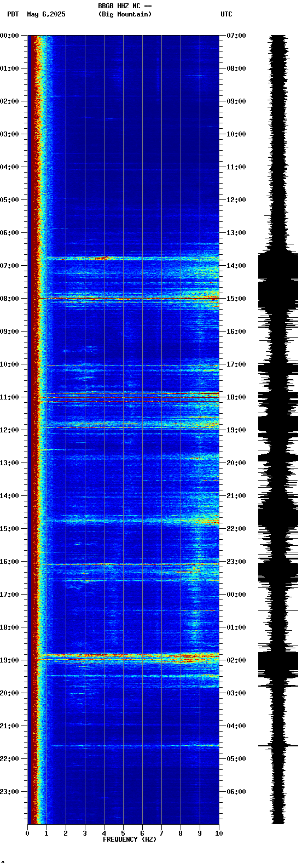Click the 15:00 PDT time label

(9, 529)
